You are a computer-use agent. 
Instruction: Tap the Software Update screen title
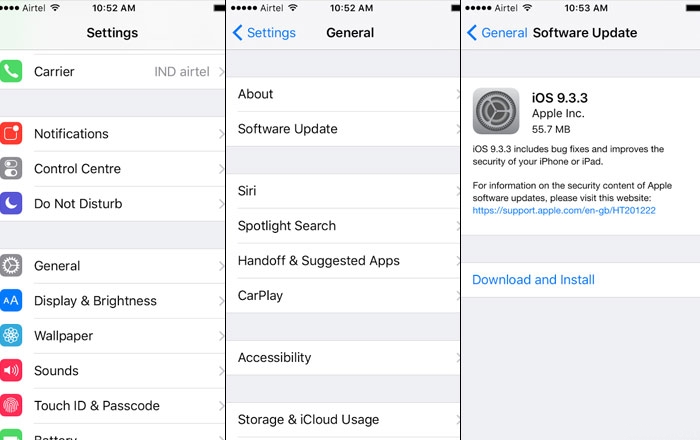(x=585, y=33)
